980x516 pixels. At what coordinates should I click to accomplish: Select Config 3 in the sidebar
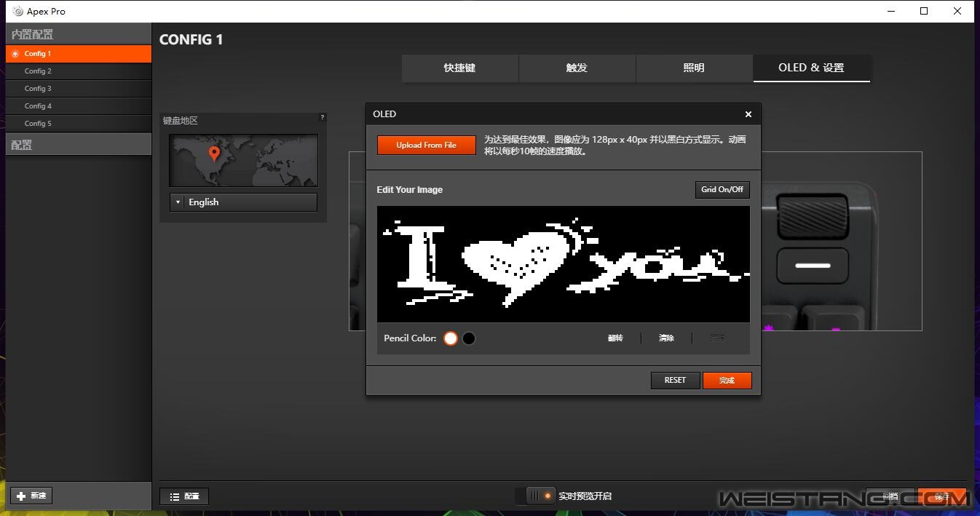(79, 89)
